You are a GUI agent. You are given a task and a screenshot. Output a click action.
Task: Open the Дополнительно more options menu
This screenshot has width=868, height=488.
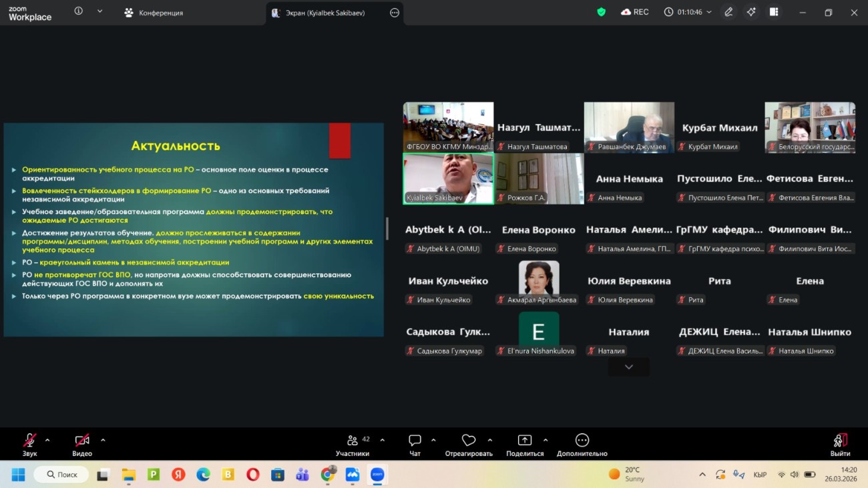coord(582,441)
